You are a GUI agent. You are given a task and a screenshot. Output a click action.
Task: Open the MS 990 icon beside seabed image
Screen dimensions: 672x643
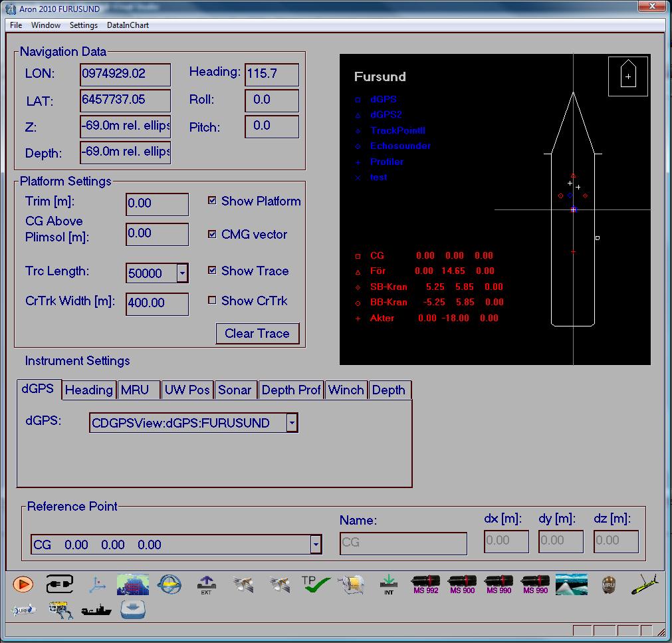535,585
